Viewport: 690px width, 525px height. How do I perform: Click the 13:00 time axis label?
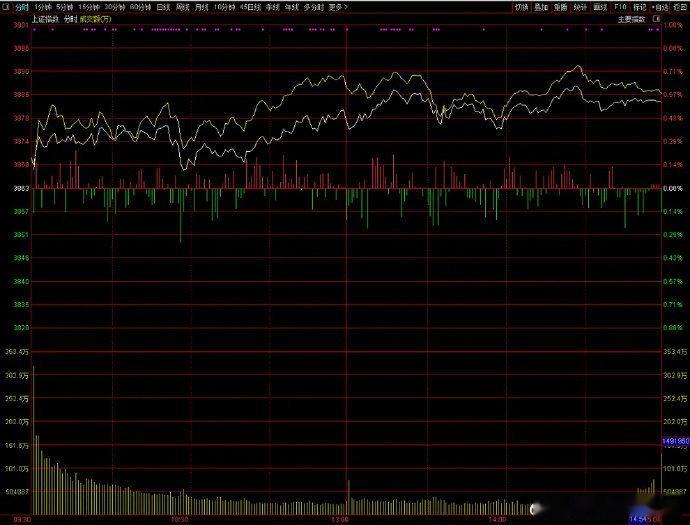click(x=340, y=520)
